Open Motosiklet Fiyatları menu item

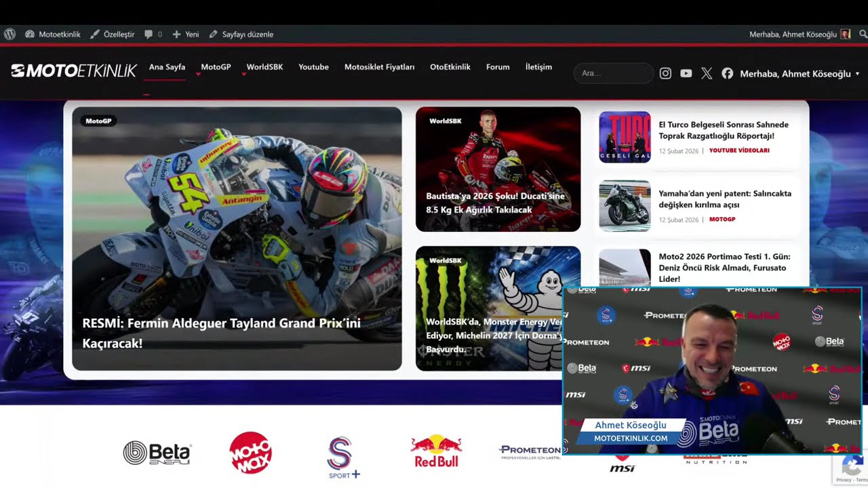[x=379, y=67]
